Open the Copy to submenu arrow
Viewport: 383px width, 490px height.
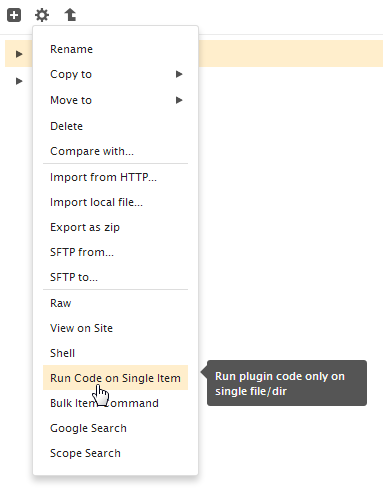179,74
